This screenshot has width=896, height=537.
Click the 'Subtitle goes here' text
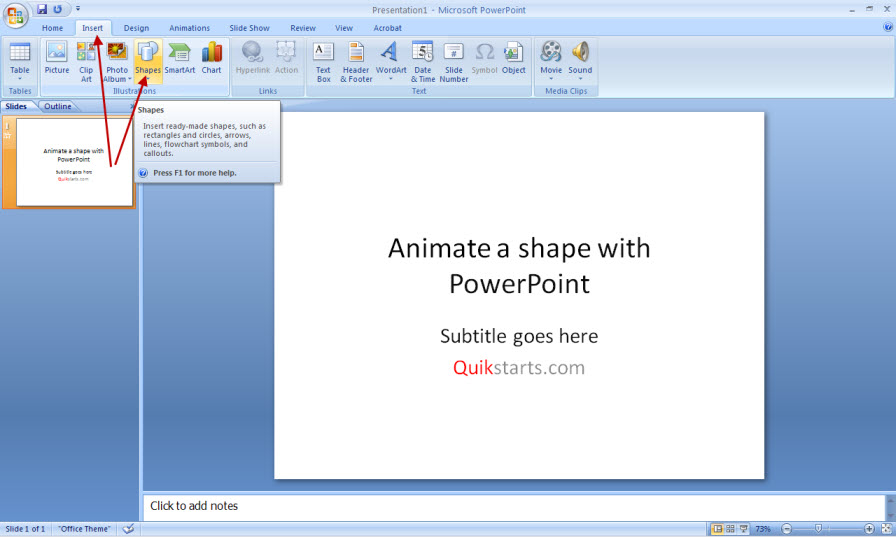(519, 336)
